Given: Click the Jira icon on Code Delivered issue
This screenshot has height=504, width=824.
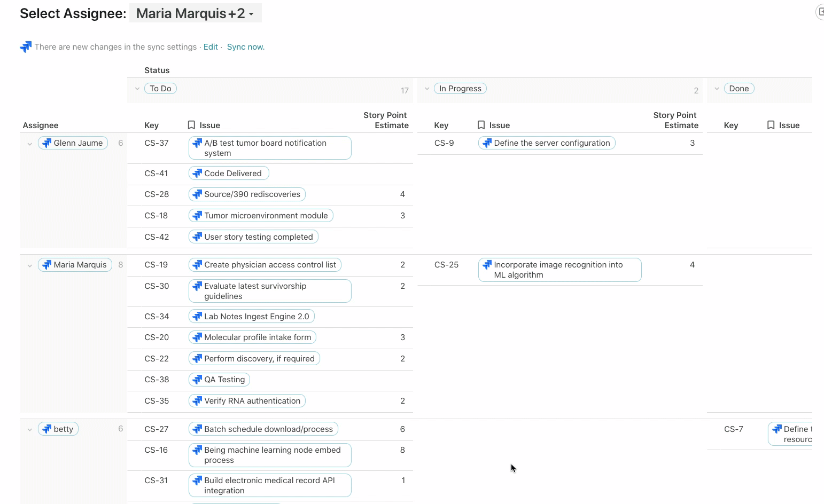Looking at the screenshot, I should tap(197, 174).
